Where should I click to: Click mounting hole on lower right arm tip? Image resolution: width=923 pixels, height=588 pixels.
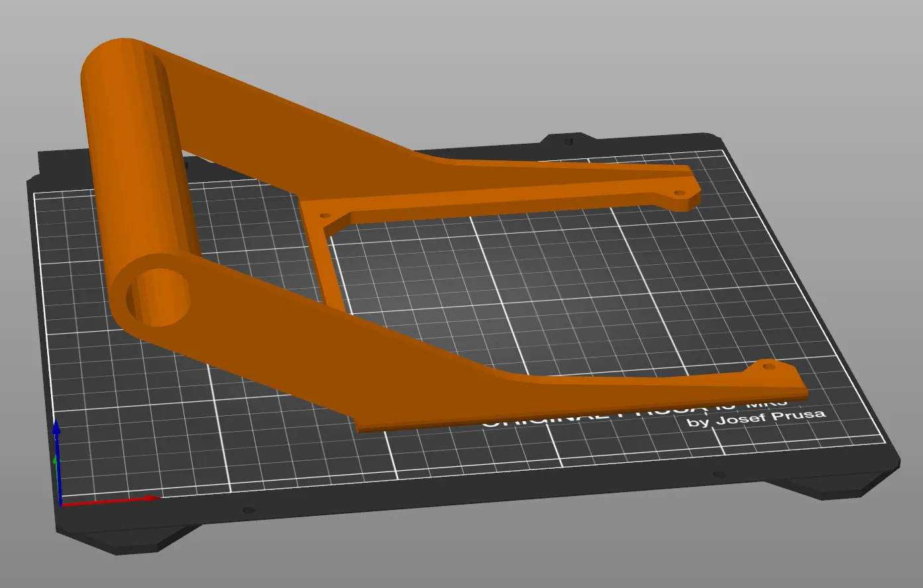(x=769, y=366)
